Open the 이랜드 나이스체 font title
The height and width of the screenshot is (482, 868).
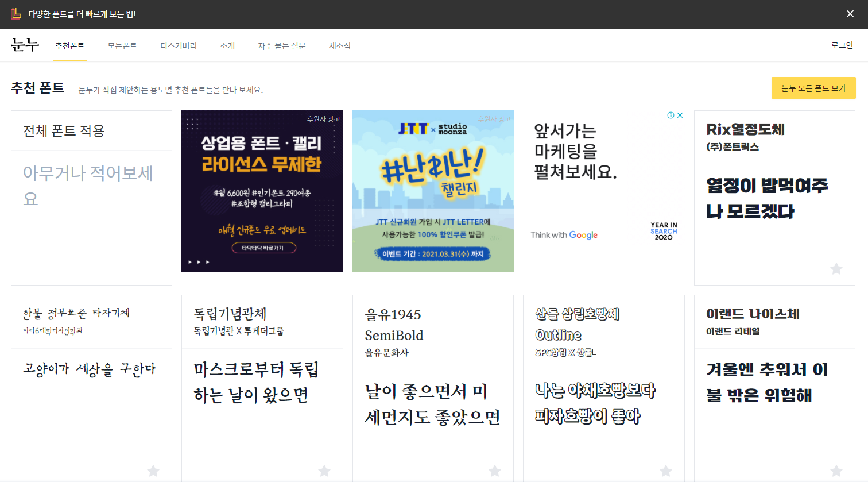pyautogui.click(x=753, y=314)
